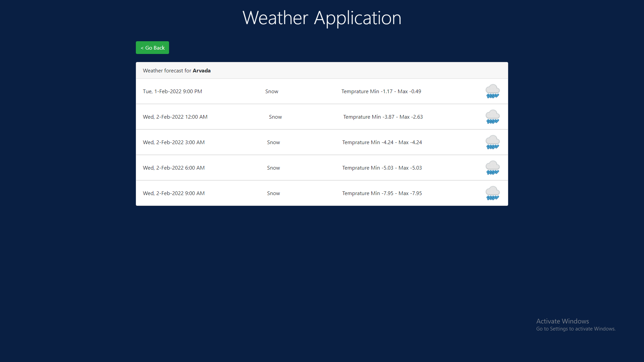Click Snow label in Wed 3:00 AM row
This screenshot has height=362, width=644.
[273, 142]
